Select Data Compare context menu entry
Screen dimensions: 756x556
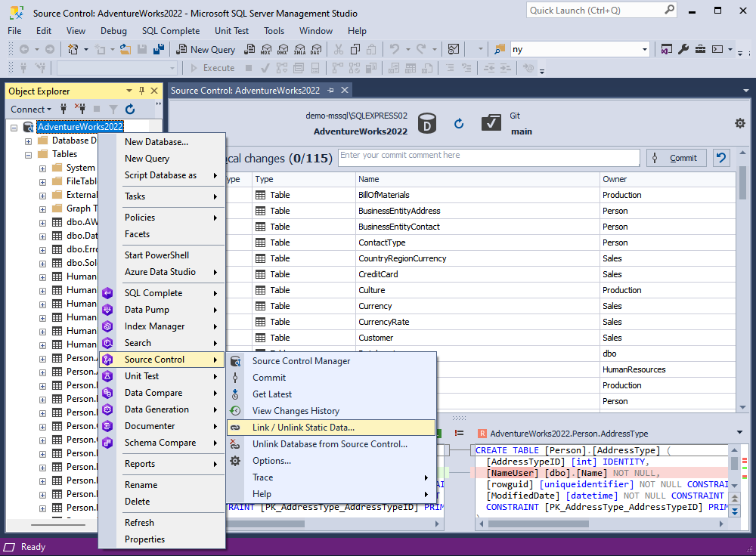click(162, 393)
